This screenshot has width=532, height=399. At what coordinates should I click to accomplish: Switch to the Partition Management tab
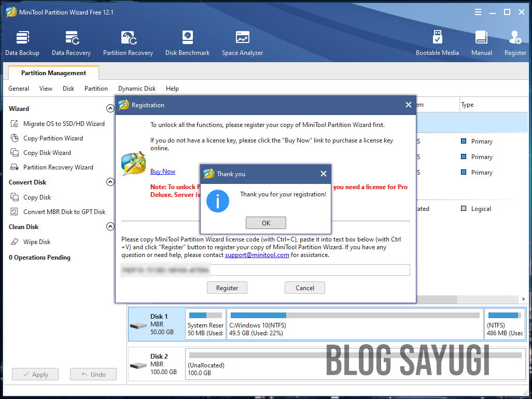click(53, 73)
